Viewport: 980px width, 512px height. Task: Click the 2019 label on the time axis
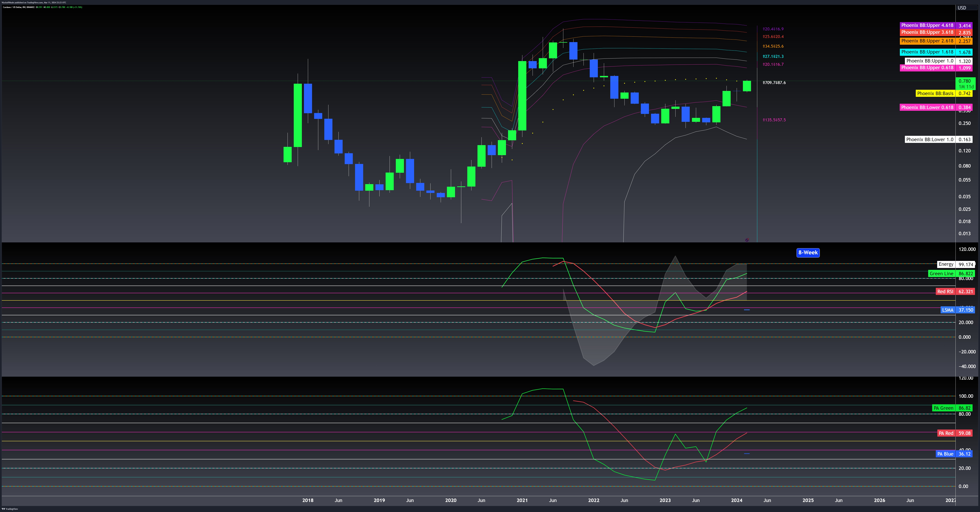pos(379,500)
